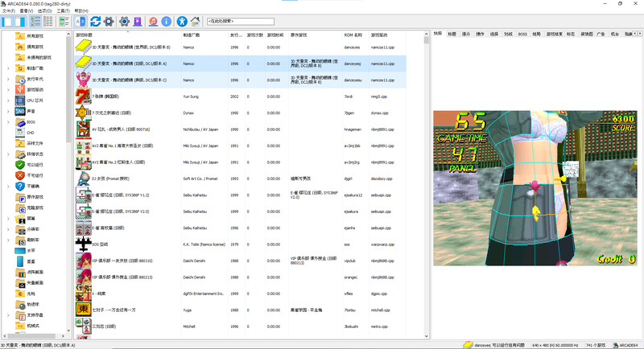Expand the 发行年代 tree node
644x349 pixels.
8,79
